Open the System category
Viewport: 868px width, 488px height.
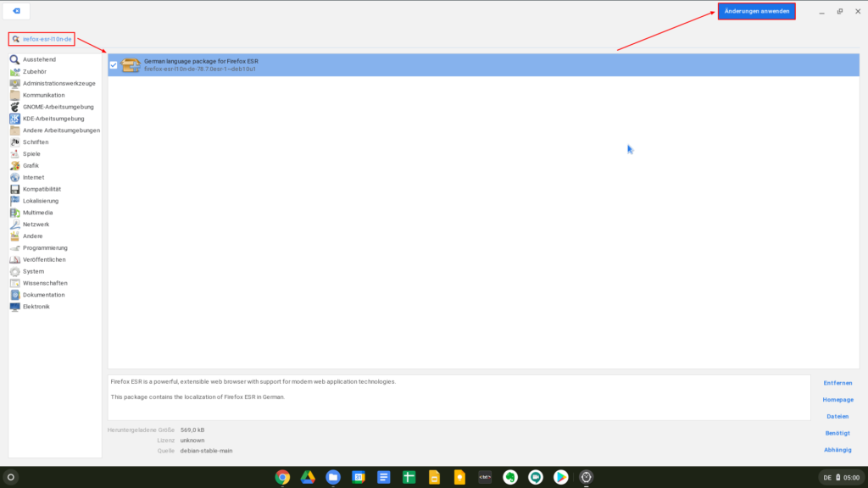[x=33, y=272]
